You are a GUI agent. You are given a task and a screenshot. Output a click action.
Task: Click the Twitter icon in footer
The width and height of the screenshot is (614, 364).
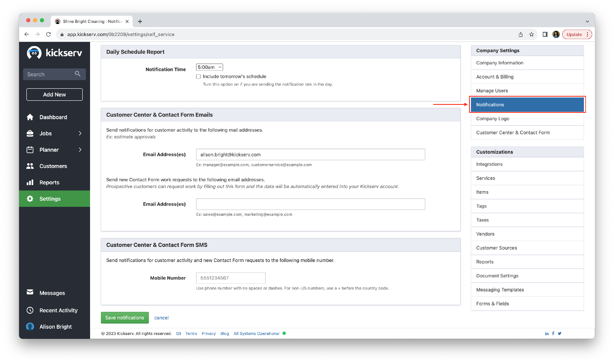(x=560, y=334)
